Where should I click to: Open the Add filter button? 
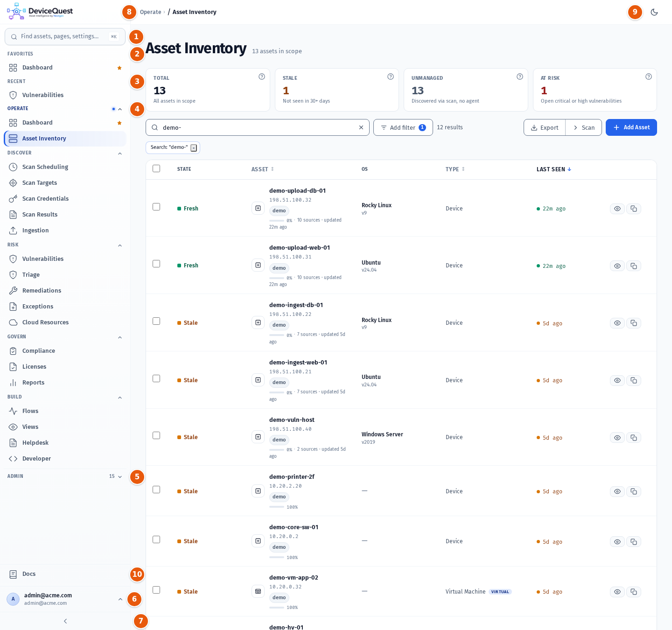(x=403, y=127)
